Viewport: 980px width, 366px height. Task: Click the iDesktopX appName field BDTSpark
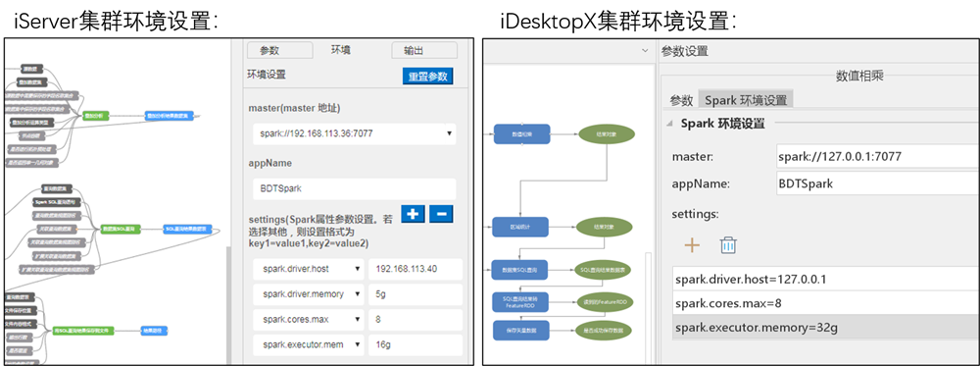tap(877, 183)
